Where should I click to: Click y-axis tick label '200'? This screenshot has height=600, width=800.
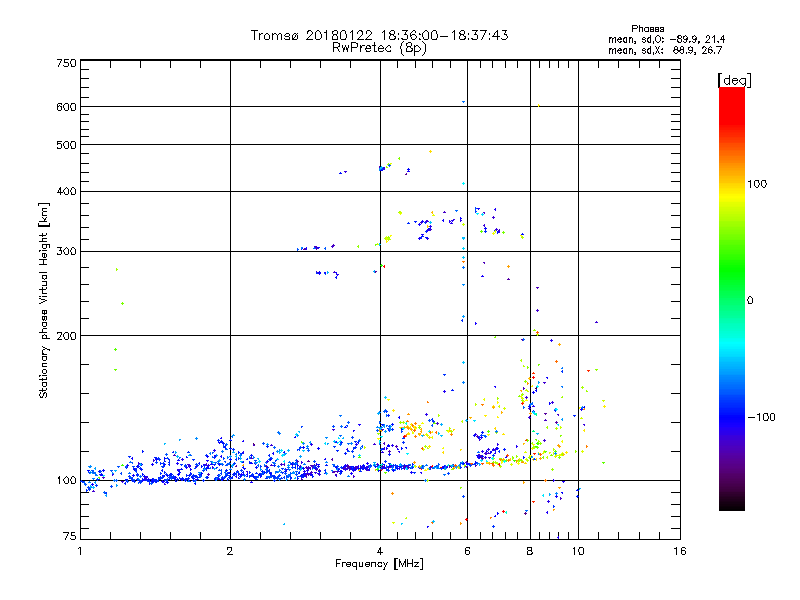(66, 336)
